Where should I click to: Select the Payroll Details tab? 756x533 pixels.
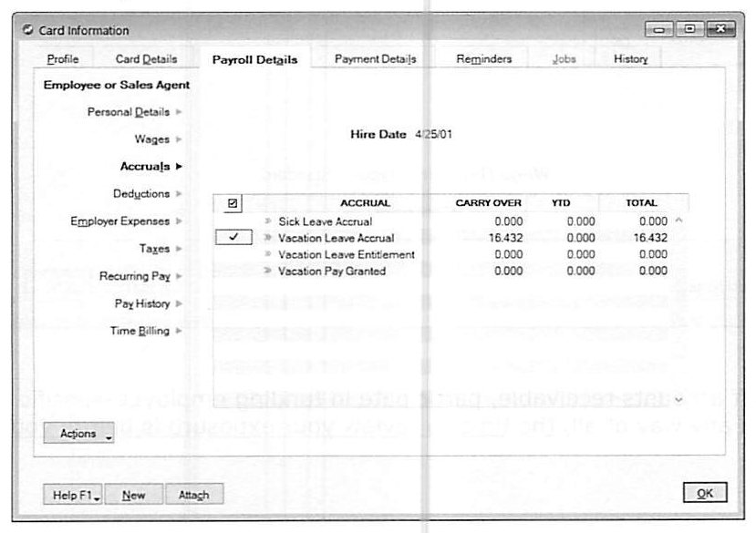coord(255,59)
